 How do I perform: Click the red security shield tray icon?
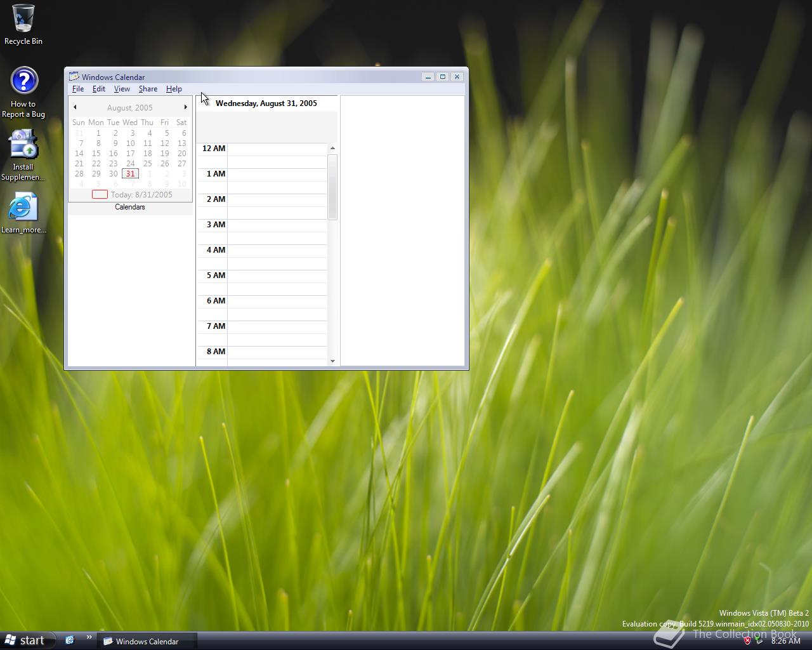click(x=747, y=640)
